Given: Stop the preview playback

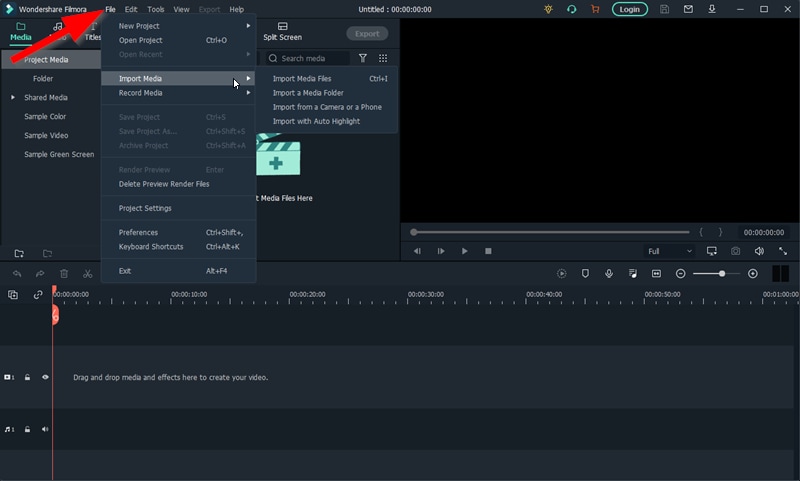Looking at the screenshot, I should point(488,251).
